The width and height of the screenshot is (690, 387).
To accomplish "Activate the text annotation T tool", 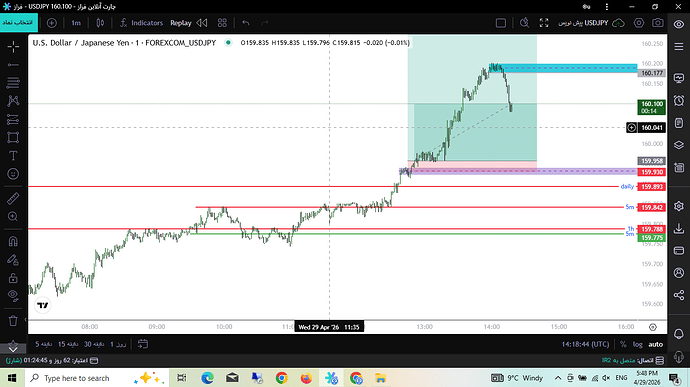I will click(13, 156).
